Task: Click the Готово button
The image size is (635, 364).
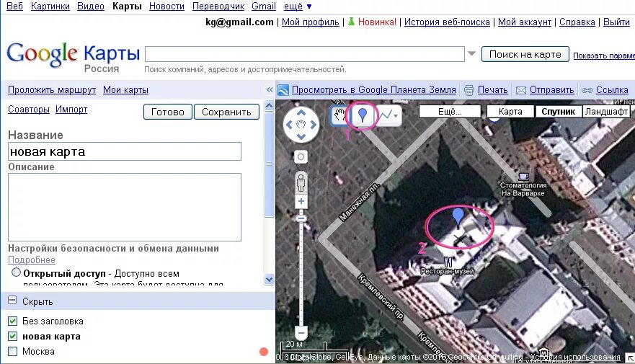Action: 168,112
